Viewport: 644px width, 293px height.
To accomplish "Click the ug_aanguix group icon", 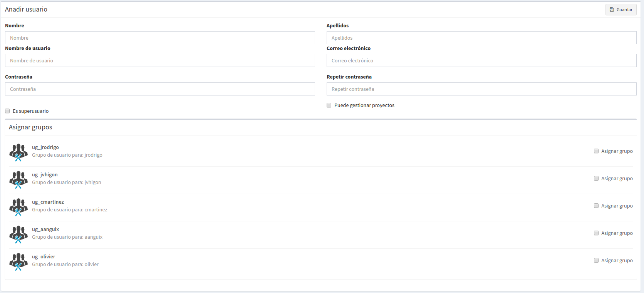I will 18,234.
